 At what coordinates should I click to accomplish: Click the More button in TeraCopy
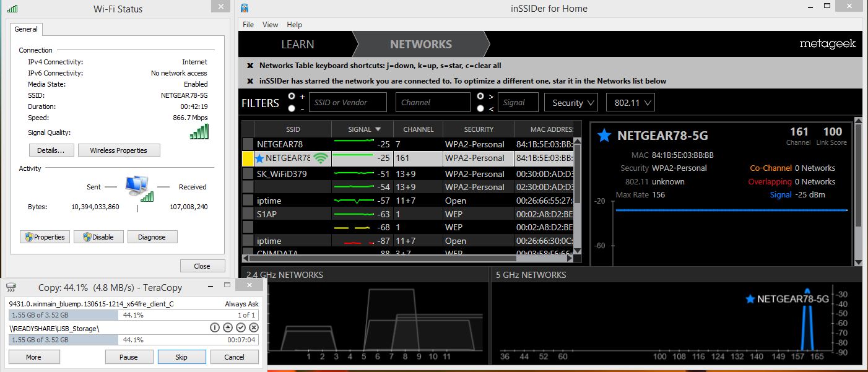tap(33, 357)
